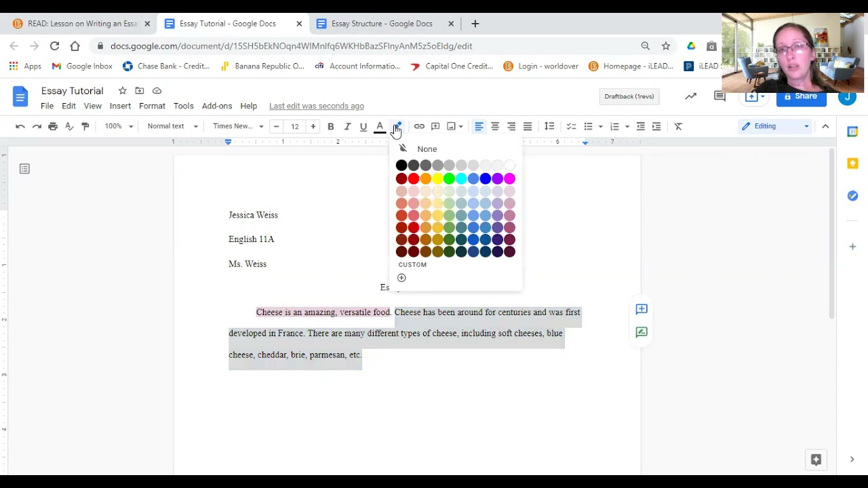This screenshot has width=868, height=488.
Task: Click the blue Share button
Action: pos(801,97)
